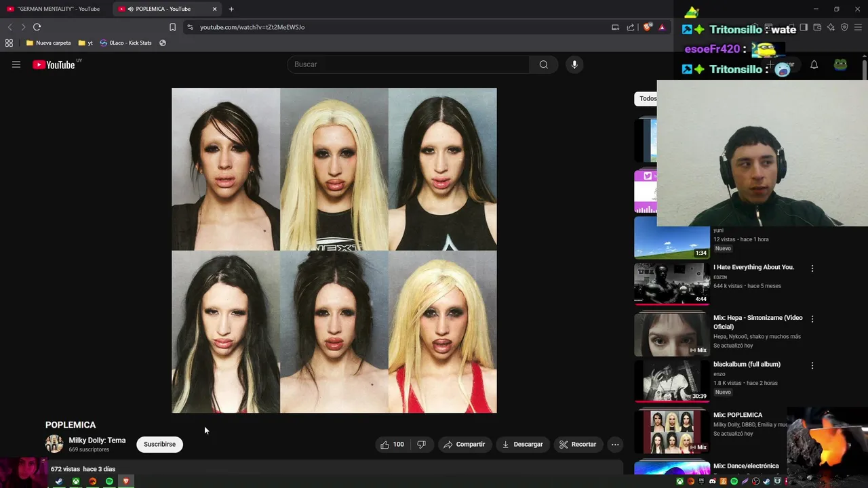Viewport: 868px width, 488px height.
Task: Go back in browser history
Action: point(9,27)
